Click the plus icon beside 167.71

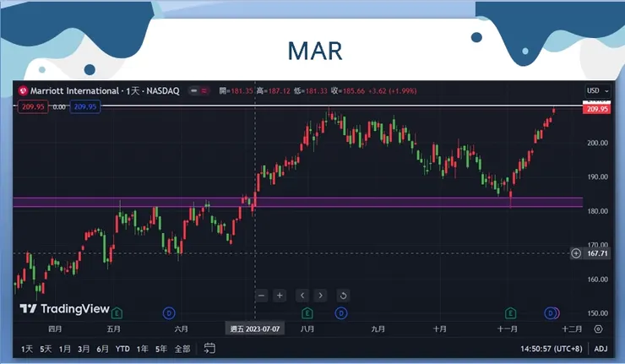[x=576, y=253]
